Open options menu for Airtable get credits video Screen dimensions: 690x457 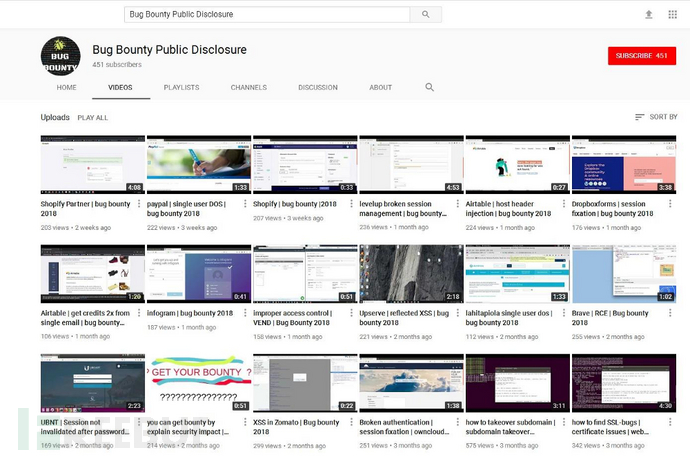click(139, 313)
